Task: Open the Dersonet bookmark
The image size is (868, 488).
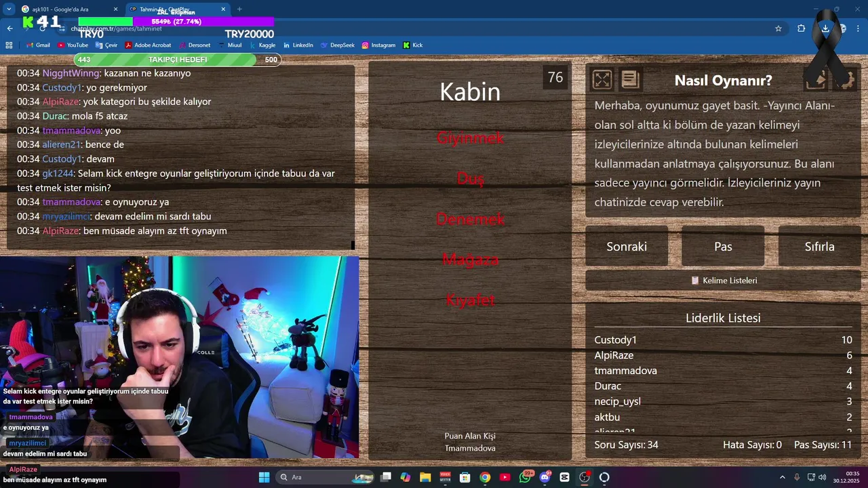Action: tap(194, 45)
